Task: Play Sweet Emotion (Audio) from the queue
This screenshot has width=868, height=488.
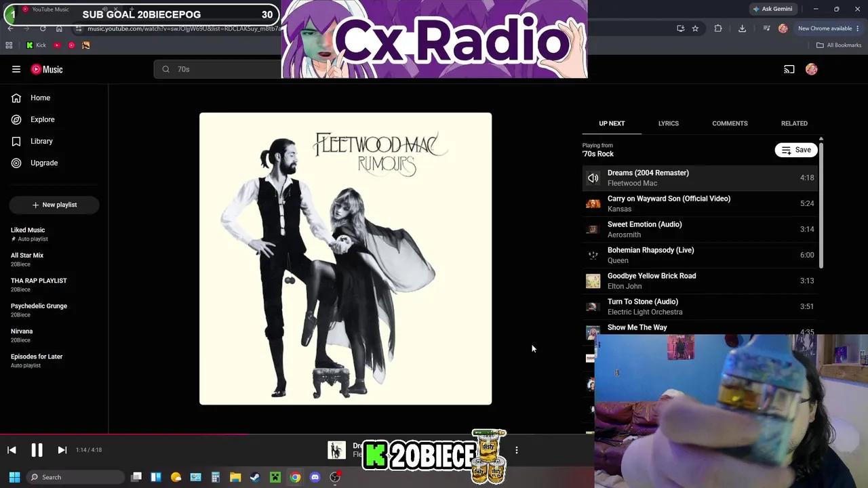Action: pyautogui.click(x=700, y=229)
